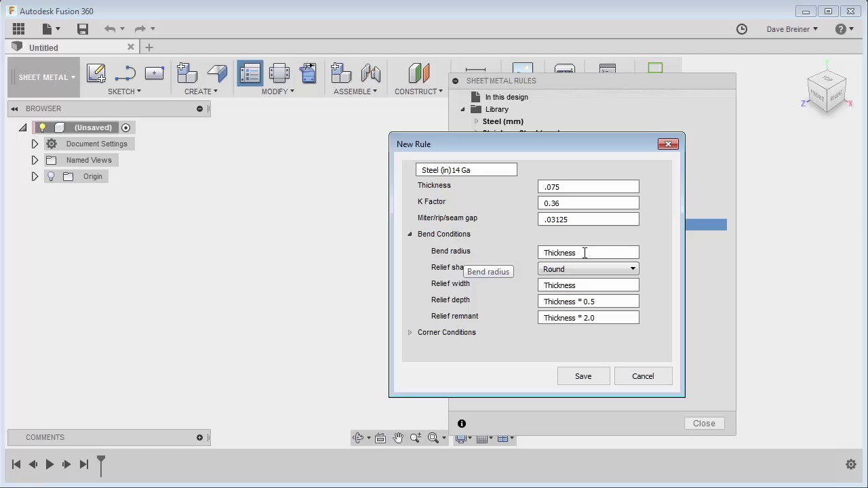The height and width of the screenshot is (488, 868).
Task: Expand Named Views in browser
Action: coord(35,160)
